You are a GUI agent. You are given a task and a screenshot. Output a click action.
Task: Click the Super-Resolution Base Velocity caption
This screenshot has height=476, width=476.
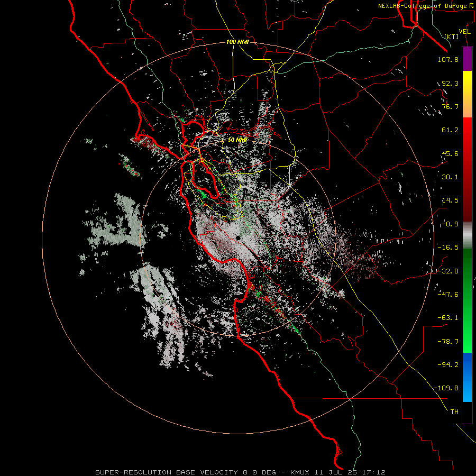pyautogui.click(x=167, y=472)
